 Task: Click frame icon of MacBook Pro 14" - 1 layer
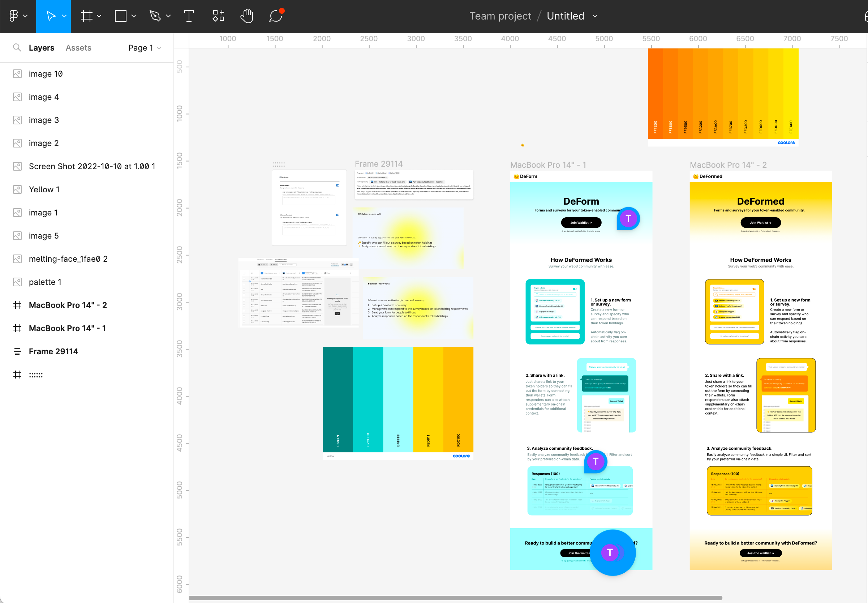17,328
